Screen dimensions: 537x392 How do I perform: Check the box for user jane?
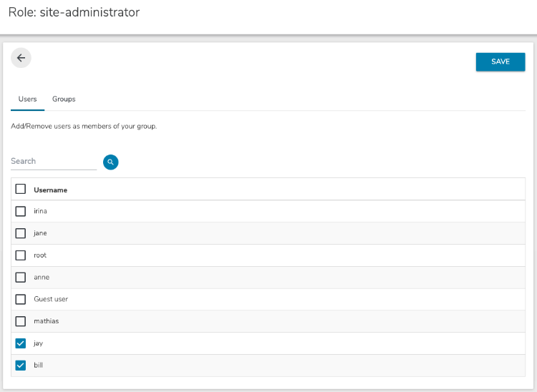point(21,233)
